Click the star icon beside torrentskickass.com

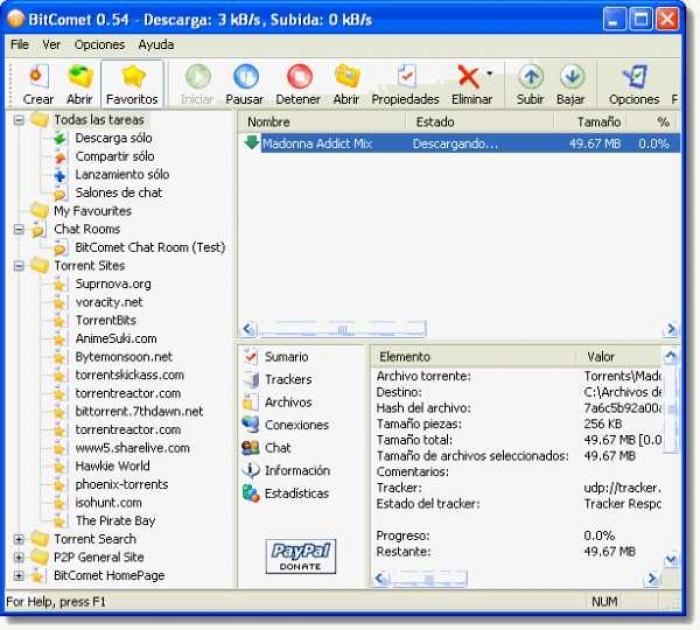pyautogui.click(x=59, y=375)
